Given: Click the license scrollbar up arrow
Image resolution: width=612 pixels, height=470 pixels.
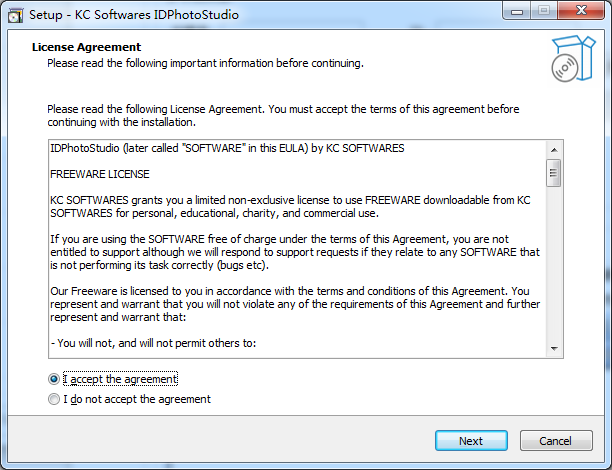Looking at the screenshot, I should point(553,148).
